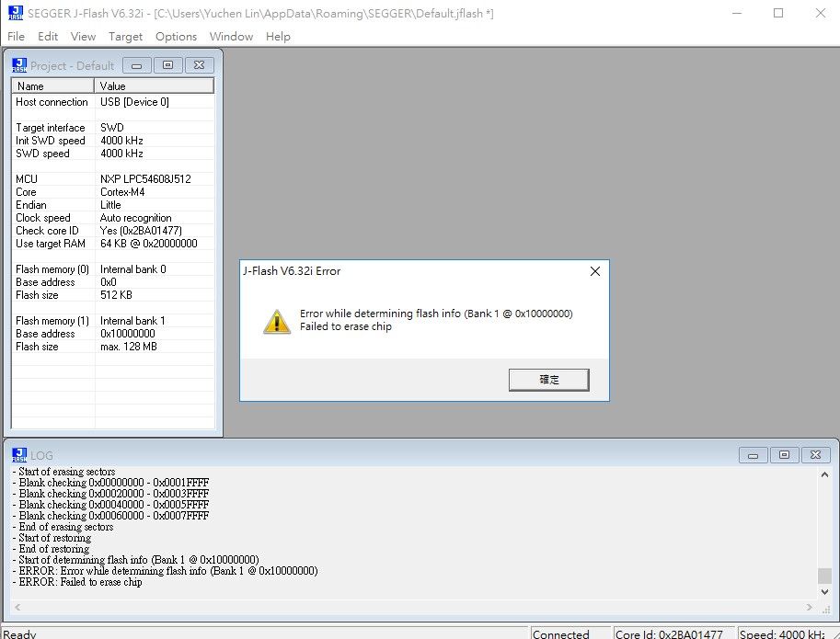Open the Options menu
The image size is (840, 639).
pyautogui.click(x=177, y=37)
